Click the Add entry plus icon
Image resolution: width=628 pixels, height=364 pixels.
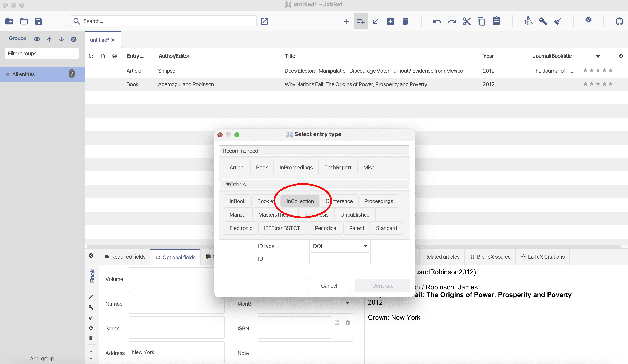346,21
